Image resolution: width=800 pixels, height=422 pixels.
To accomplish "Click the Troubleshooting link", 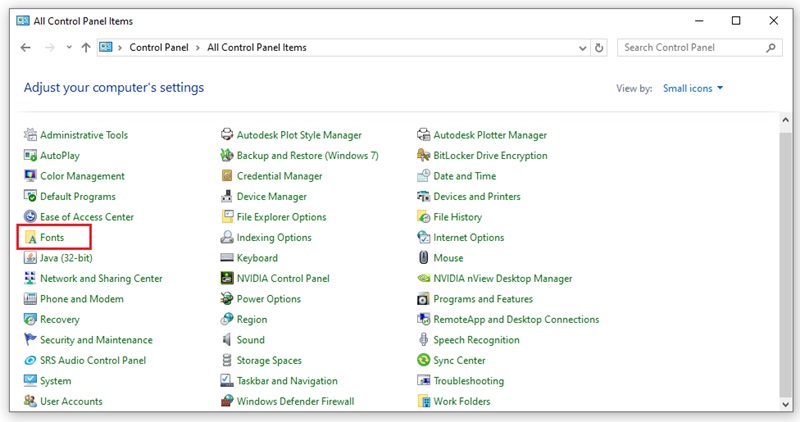I will (x=469, y=381).
